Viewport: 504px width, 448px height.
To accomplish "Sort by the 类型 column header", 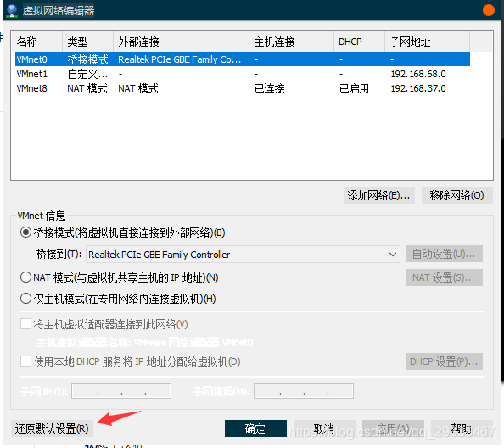I will 87,42.
